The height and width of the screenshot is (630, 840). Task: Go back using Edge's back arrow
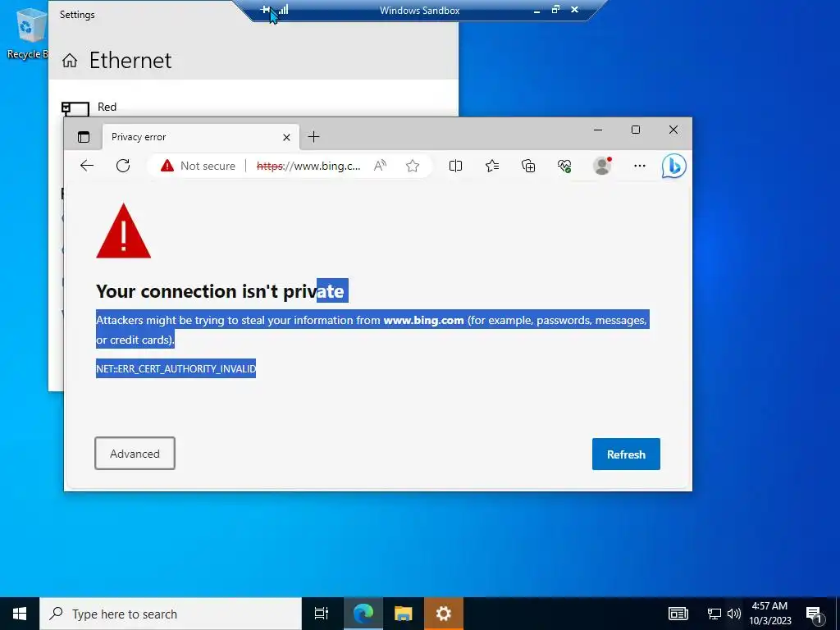(x=87, y=166)
